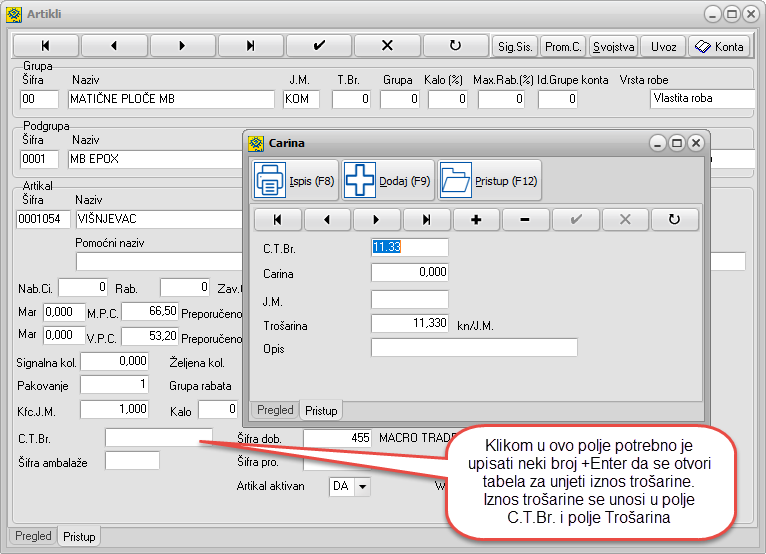
Task: Open Pristup (F12) folder button
Action: click(x=490, y=181)
